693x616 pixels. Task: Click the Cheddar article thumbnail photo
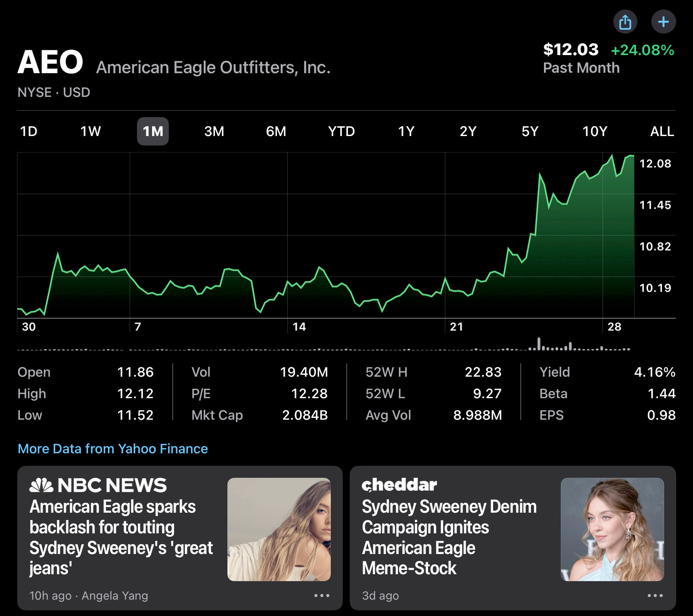(612, 529)
